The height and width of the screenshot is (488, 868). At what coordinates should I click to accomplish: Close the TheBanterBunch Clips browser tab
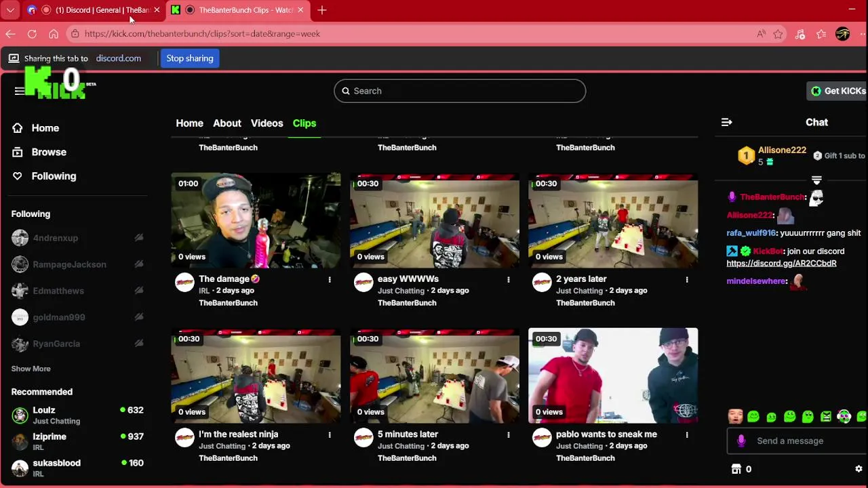[300, 10]
